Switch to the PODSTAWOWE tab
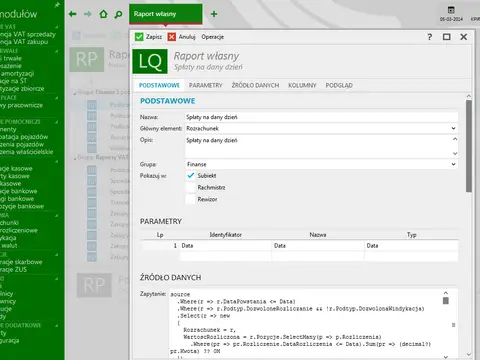480x360 pixels. coord(159,85)
